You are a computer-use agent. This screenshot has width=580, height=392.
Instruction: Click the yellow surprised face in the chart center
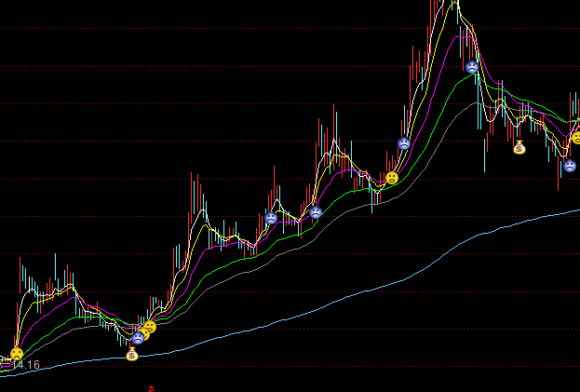392,177
